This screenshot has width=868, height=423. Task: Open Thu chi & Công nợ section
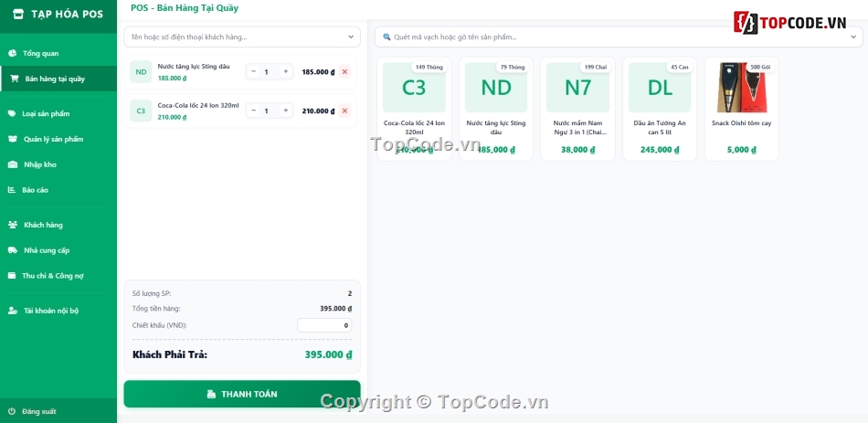[x=52, y=275]
